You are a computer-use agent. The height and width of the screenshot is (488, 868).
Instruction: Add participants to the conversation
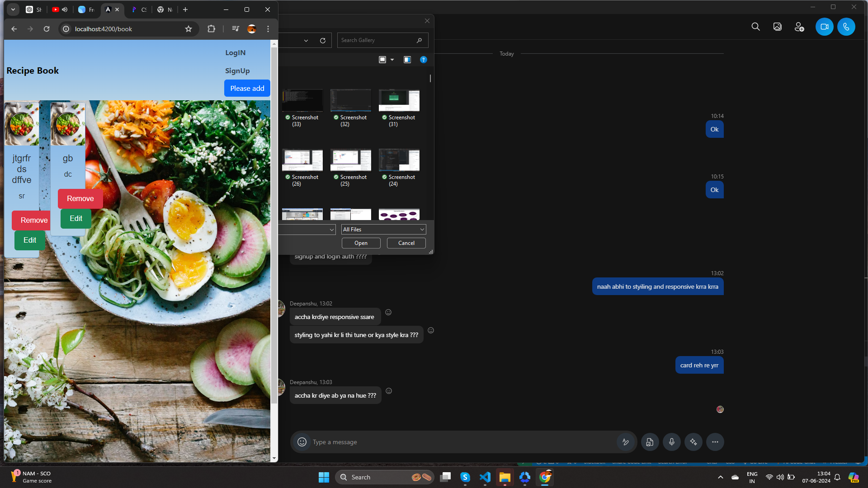click(x=799, y=27)
